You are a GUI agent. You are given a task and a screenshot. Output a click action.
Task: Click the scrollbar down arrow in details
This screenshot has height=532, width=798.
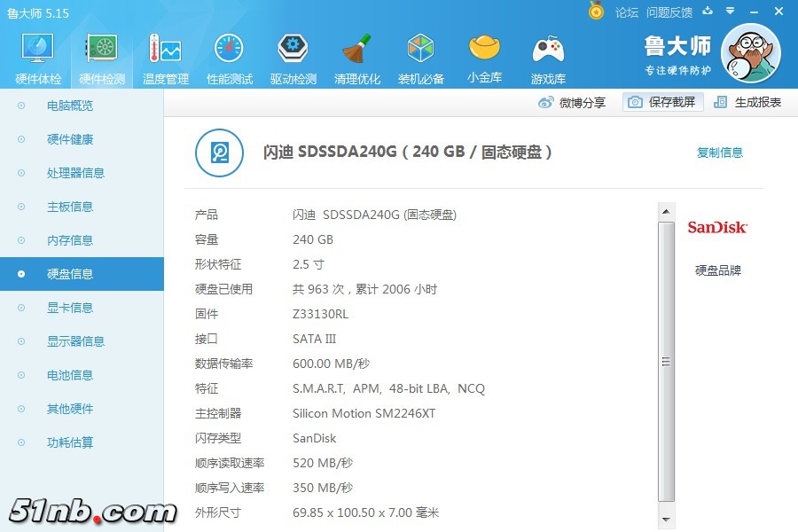[666, 517]
